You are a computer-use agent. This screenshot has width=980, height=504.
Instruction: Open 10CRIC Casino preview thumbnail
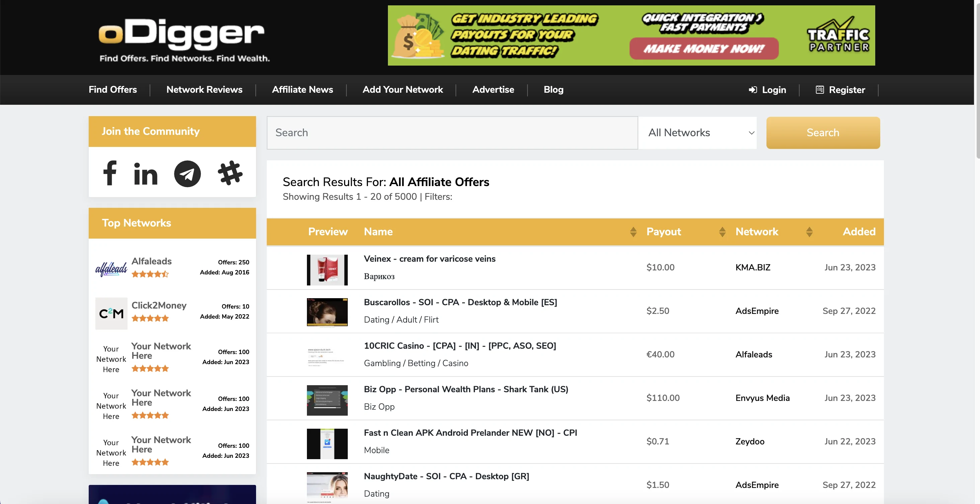(327, 357)
